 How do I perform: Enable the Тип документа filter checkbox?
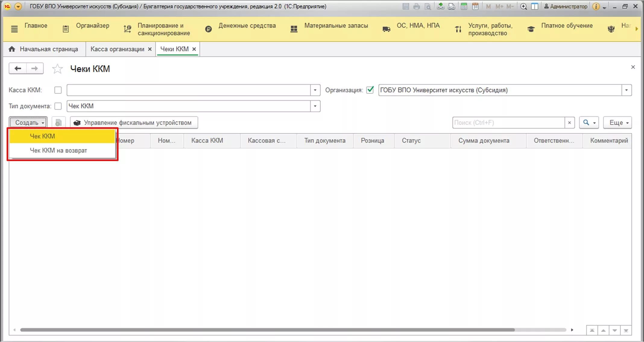click(x=58, y=106)
